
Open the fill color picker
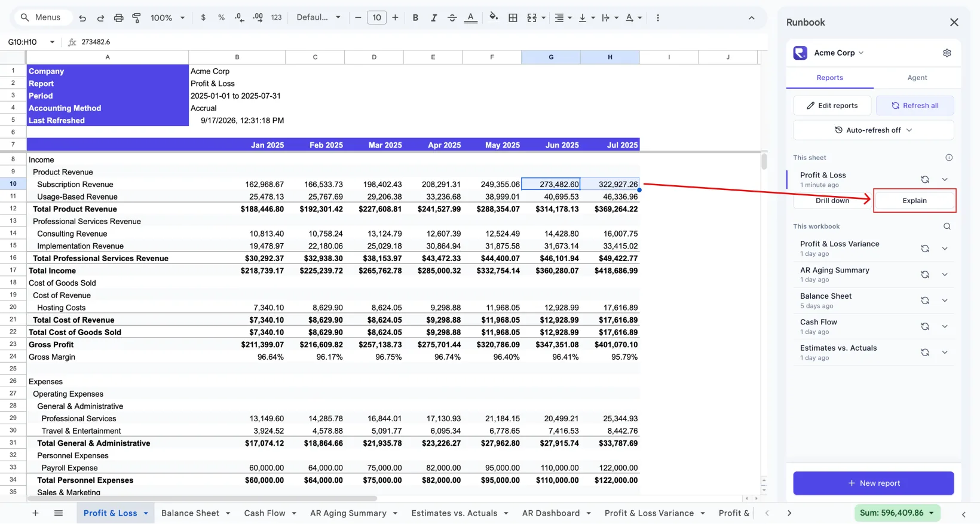494,17
